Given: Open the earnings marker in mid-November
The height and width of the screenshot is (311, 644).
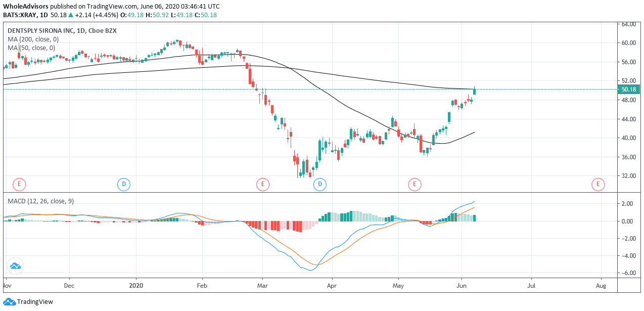Looking at the screenshot, I should click(19, 185).
